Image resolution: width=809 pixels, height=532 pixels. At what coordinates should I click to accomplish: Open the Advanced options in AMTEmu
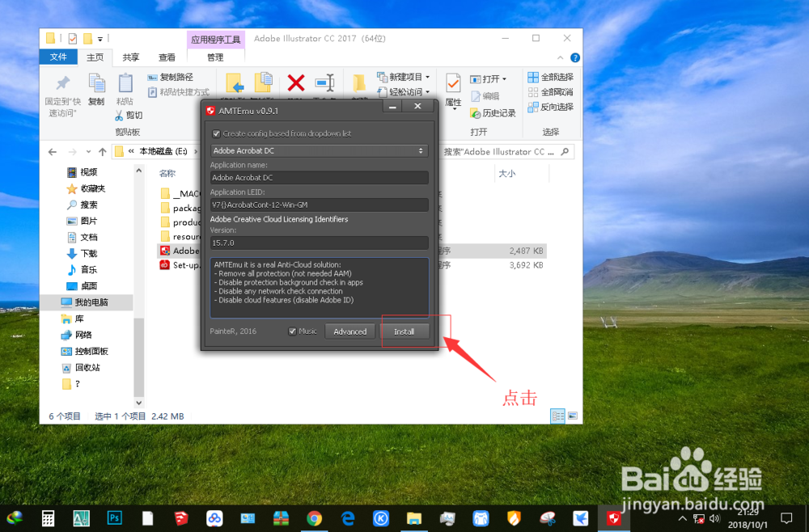coord(349,331)
